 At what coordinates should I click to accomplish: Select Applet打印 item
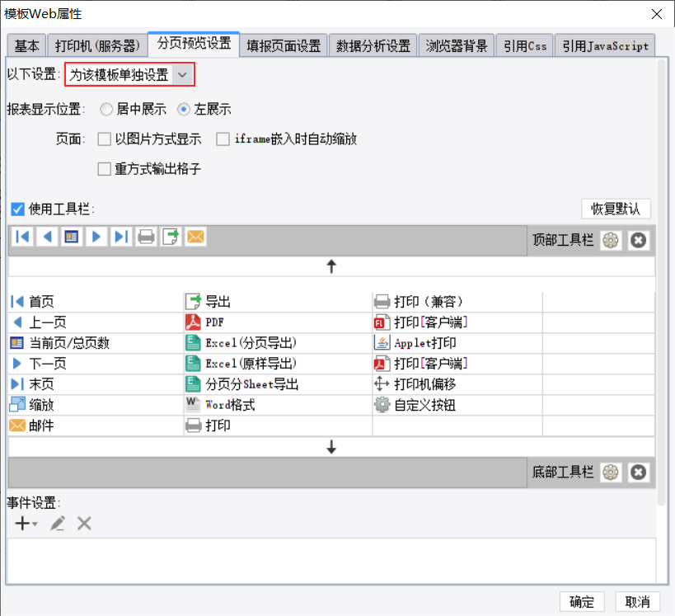pyautogui.click(x=457, y=343)
